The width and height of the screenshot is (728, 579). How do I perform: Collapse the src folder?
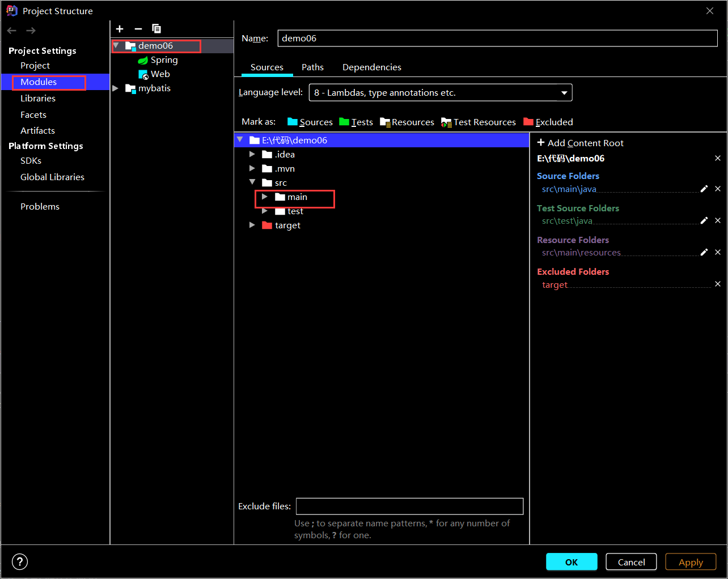pos(252,182)
